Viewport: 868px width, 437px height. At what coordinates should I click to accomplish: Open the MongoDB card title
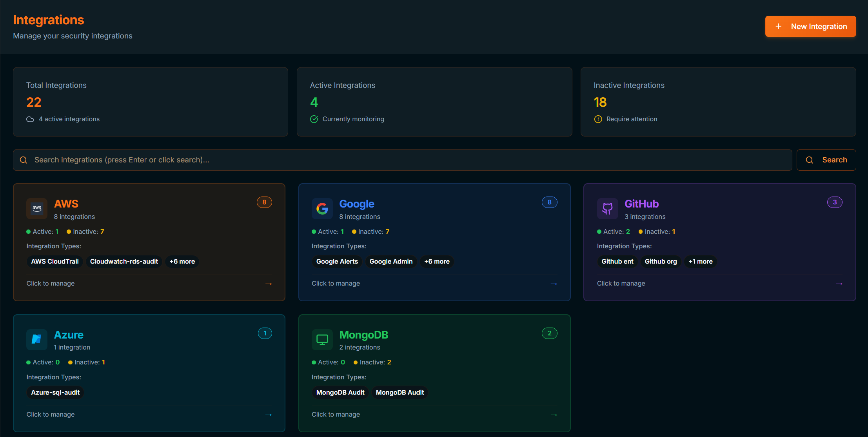(x=364, y=335)
